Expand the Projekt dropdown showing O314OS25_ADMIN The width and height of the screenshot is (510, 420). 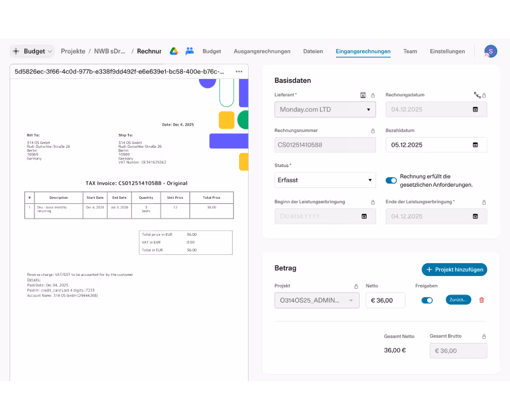coord(317,300)
